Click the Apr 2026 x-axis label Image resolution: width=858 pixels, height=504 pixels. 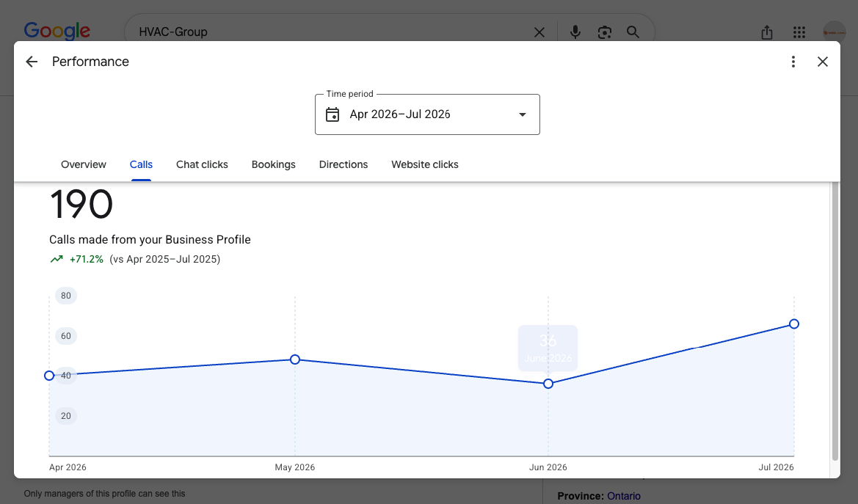[x=68, y=467]
